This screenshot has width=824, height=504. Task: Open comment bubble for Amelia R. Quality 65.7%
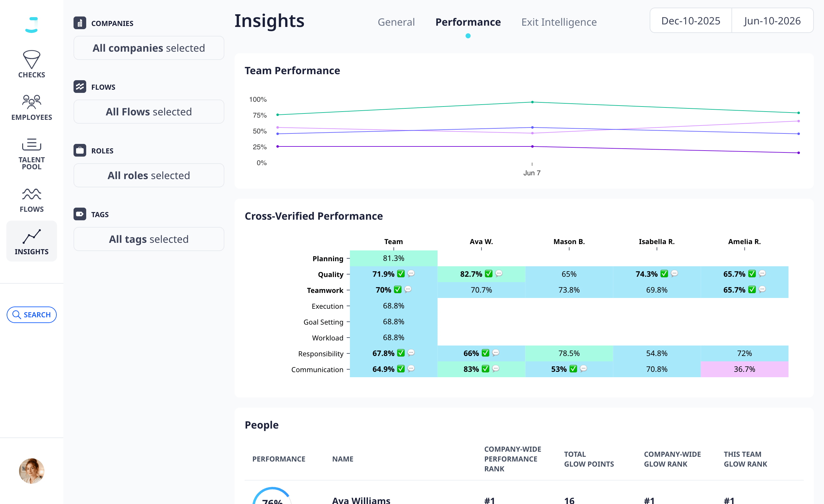tap(762, 274)
